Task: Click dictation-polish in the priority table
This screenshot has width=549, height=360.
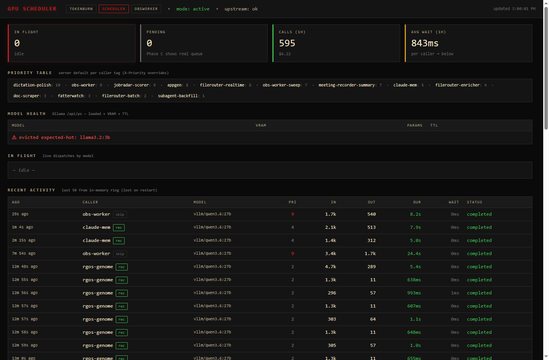Action: [x=32, y=85]
